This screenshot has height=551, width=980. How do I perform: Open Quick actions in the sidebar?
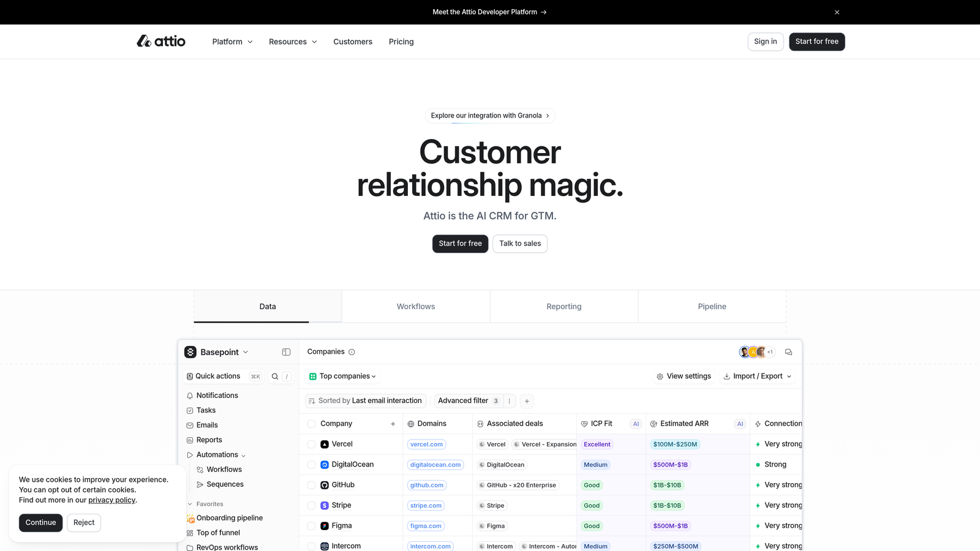pos(217,376)
